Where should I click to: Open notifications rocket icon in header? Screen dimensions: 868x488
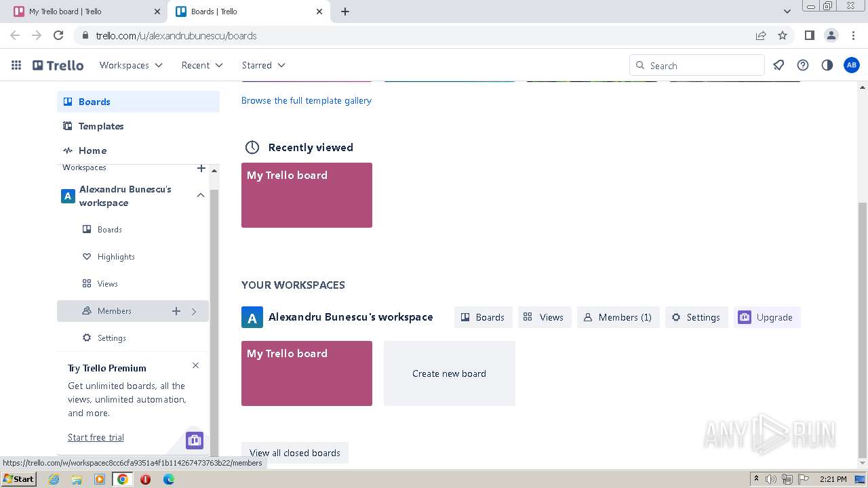pos(778,65)
